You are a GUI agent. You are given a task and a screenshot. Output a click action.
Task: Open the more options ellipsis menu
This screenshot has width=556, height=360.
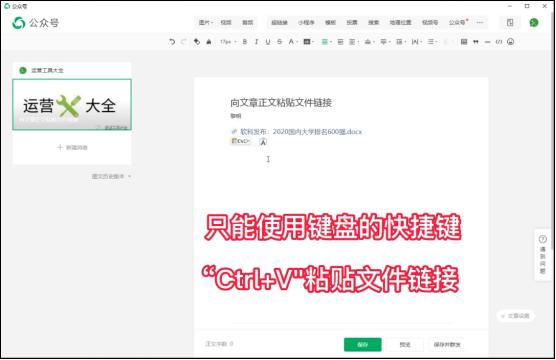pos(480,22)
